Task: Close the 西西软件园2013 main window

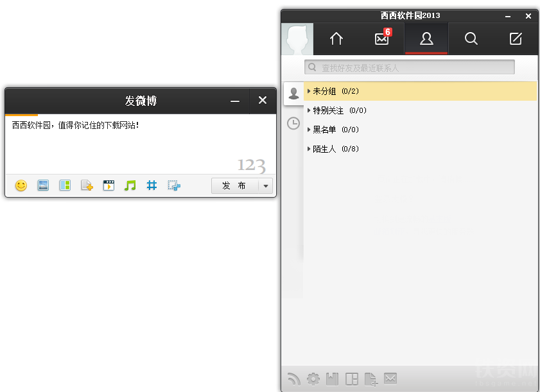Action: pos(528,16)
